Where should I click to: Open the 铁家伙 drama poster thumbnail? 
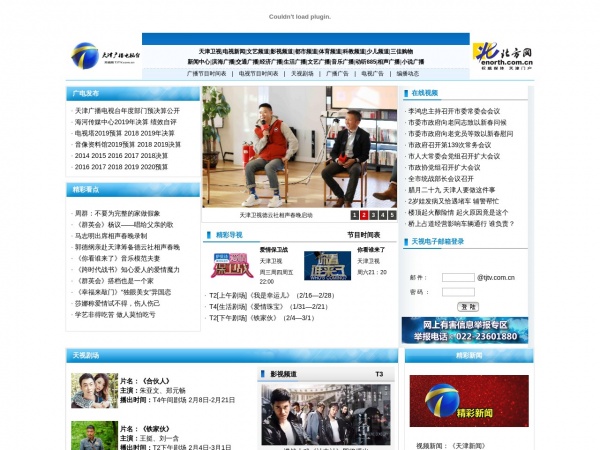95,435
